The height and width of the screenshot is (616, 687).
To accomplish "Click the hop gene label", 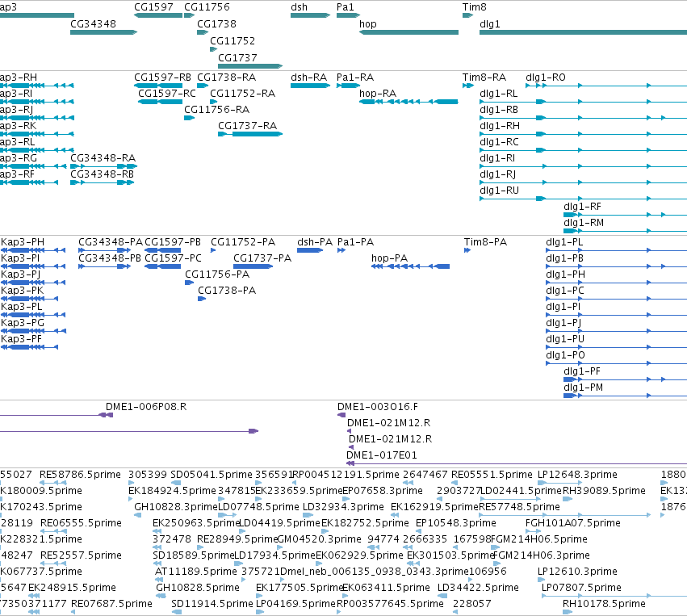I will [367, 24].
